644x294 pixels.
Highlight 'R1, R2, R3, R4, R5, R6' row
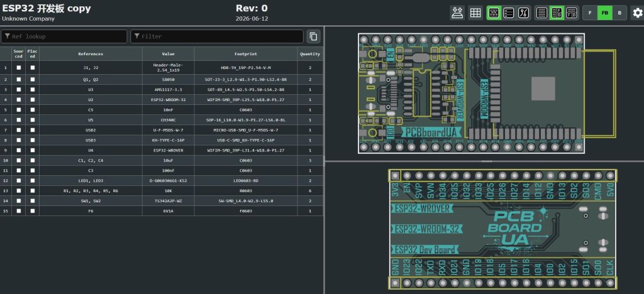coord(162,191)
